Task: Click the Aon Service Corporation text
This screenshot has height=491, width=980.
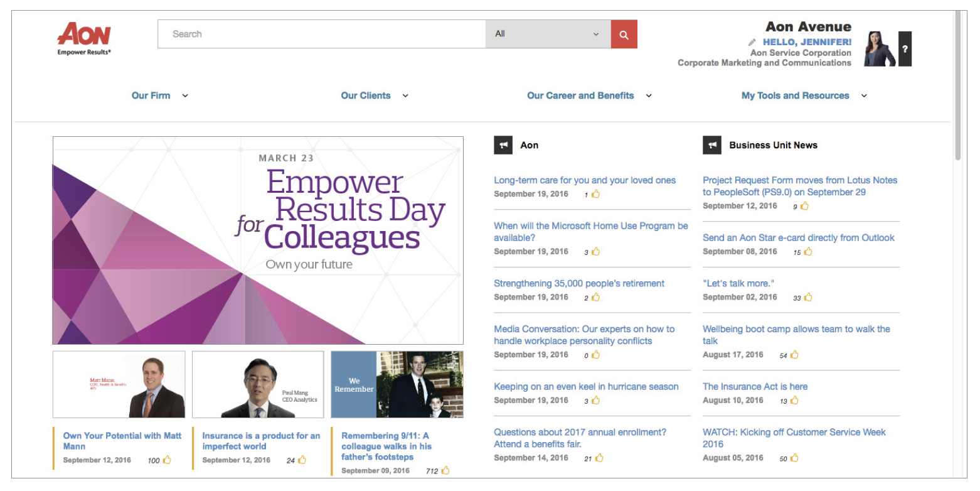Action: pyautogui.click(x=801, y=53)
